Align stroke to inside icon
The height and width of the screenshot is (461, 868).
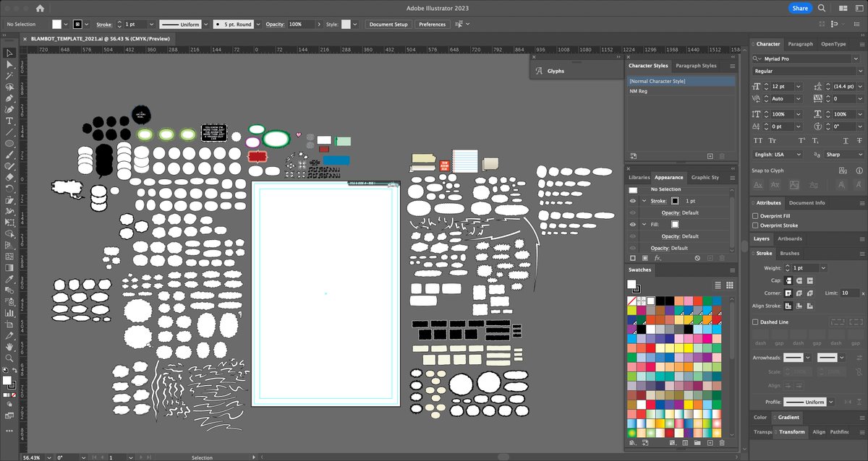click(x=799, y=306)
